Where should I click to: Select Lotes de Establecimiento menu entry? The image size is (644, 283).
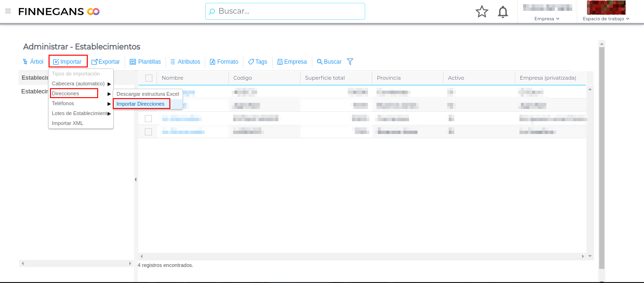pos(81,113)
